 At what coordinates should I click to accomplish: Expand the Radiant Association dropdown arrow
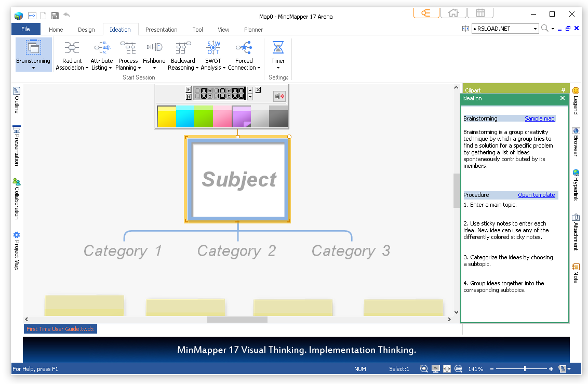87,68
